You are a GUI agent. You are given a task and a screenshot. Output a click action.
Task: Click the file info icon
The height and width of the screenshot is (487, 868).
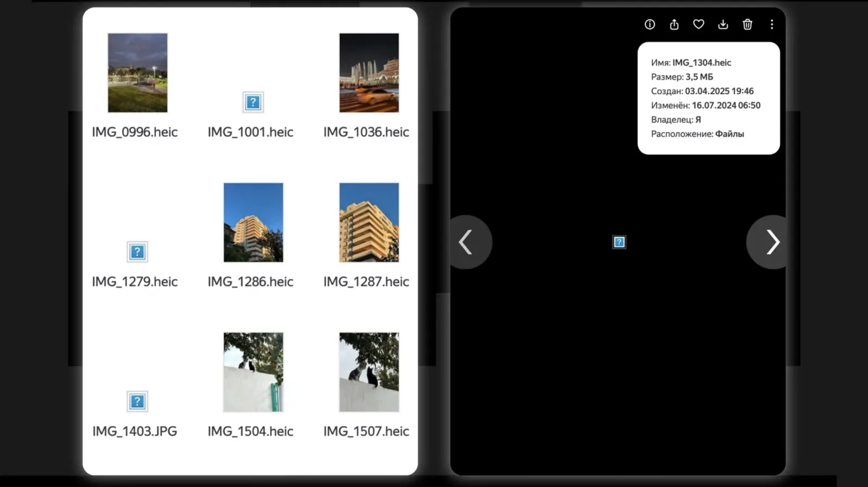(x=649, y=24)
